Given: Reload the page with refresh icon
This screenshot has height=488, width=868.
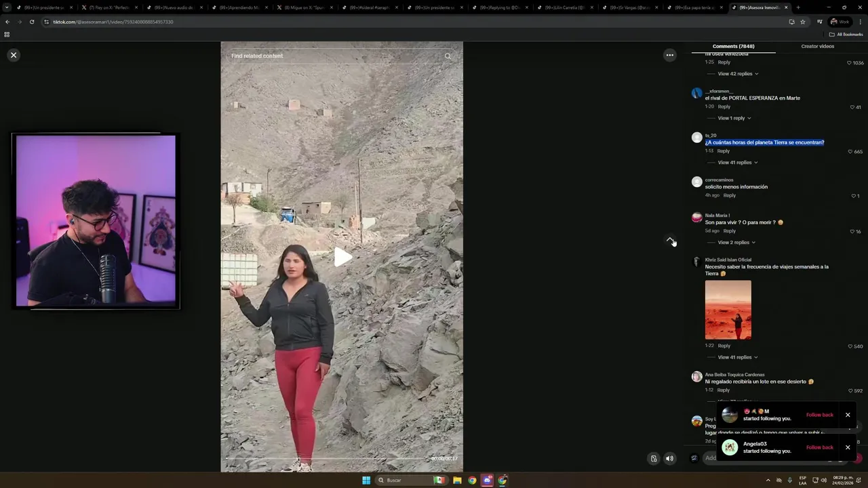Looking at the screenshot, I should (x=31, y=22).
